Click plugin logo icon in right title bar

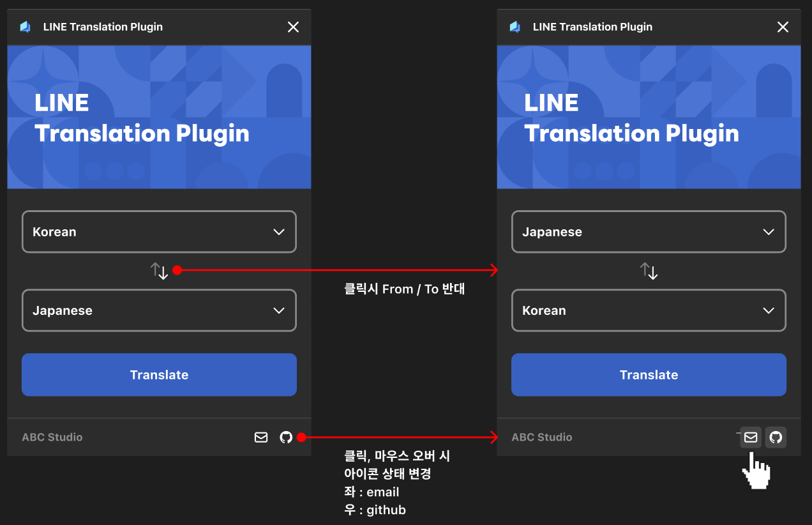(515, 27)
